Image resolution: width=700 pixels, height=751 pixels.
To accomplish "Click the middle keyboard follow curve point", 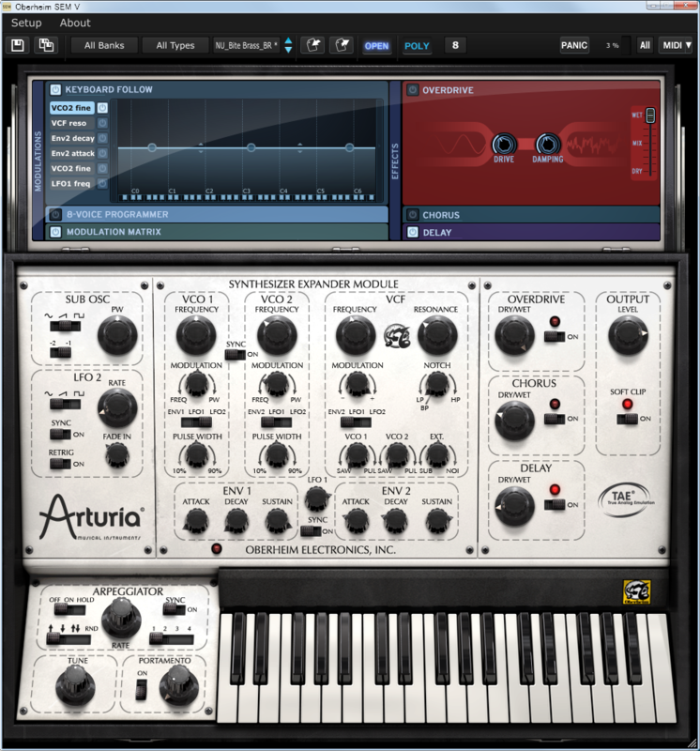I will pos(251,147).
